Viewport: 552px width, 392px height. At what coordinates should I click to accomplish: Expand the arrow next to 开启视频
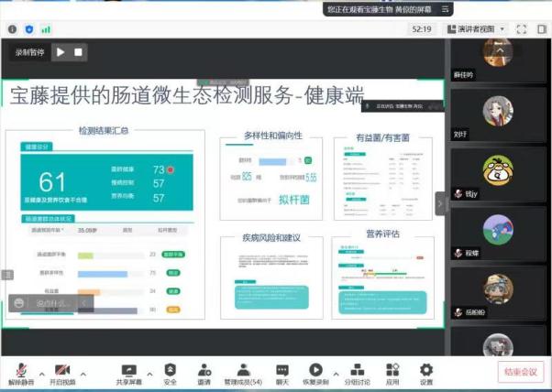point(83,374)
